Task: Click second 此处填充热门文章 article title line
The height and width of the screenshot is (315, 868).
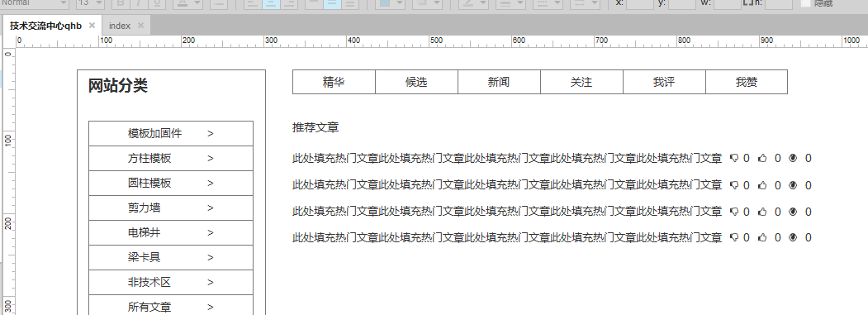Action: 507,185
